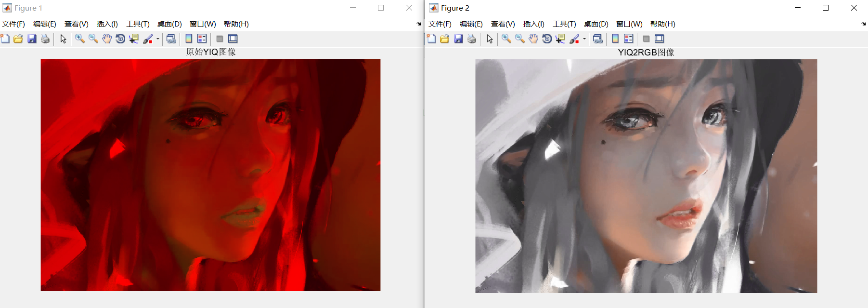This screenshot has width=868, height=308.
Task: Open 插入(I) menu in Figure 2
Action: point(534,24)
